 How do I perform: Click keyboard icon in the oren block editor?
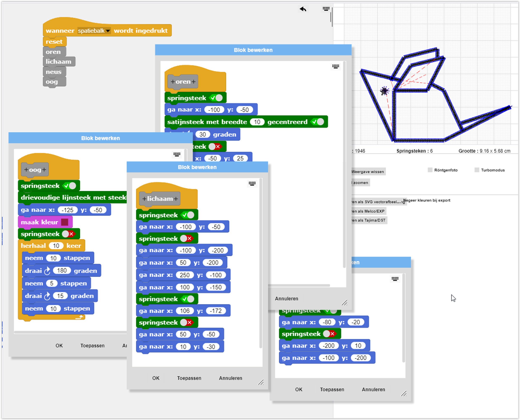tap(335, 66)
